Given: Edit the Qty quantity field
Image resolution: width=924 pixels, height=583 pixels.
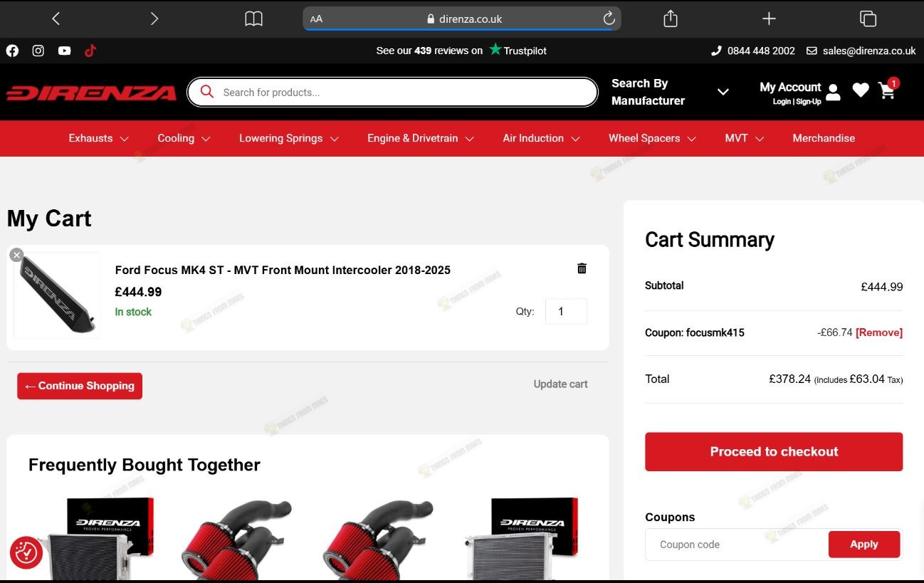Looking at the screenshot, I should point(566,311).
